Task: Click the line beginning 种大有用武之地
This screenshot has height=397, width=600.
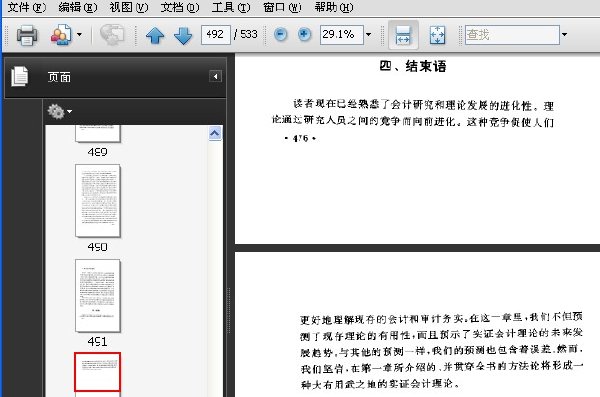Action: 380,384
